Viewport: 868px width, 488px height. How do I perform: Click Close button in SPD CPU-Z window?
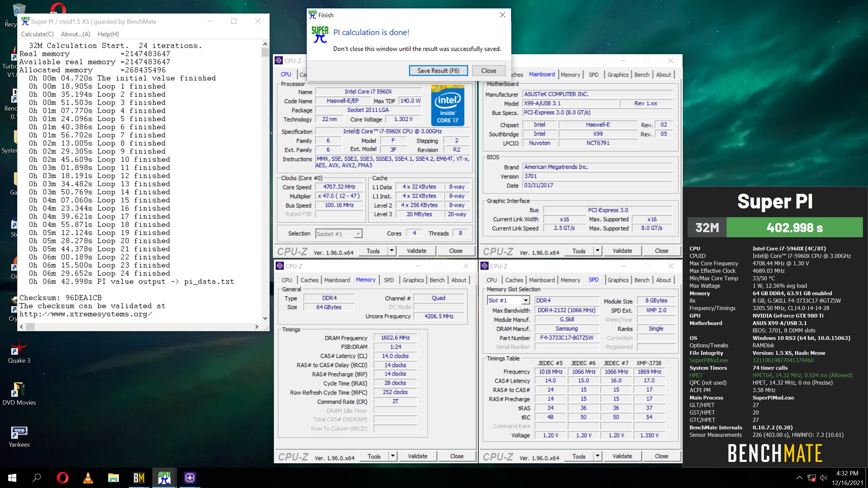tap(662, 456)
